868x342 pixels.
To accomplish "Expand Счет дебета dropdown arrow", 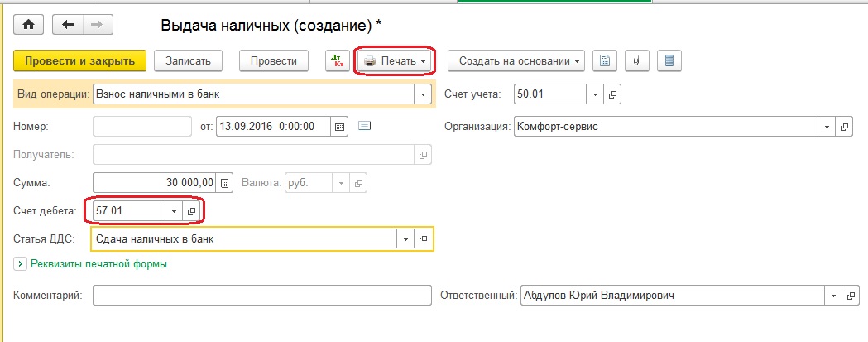I will 174,211.
